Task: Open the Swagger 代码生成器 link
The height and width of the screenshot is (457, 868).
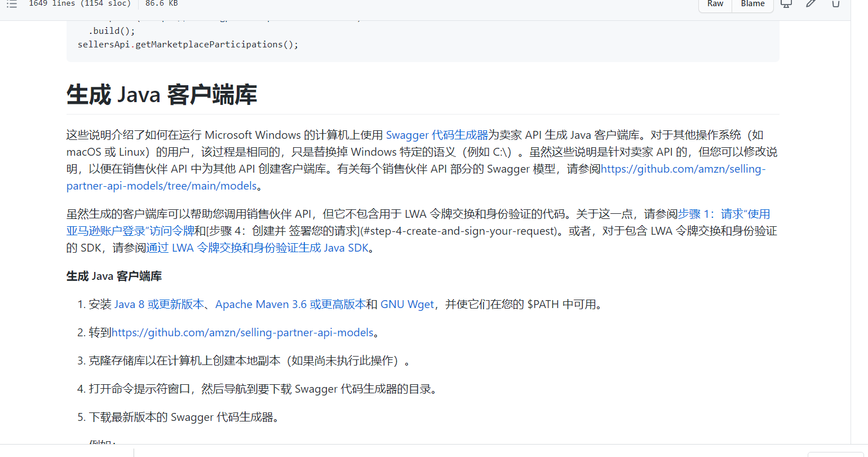Action: point(437,135)
